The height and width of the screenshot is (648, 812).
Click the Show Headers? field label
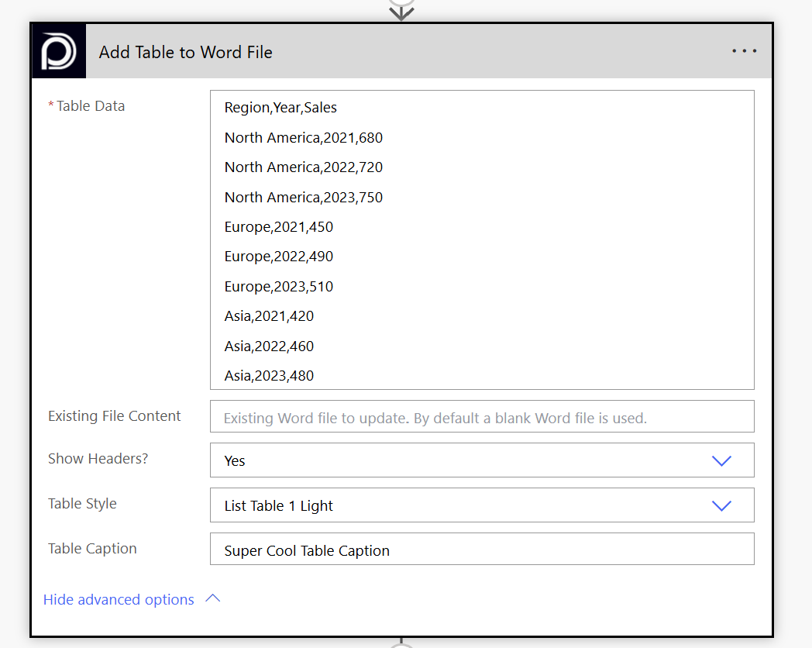tap(98, 459)
